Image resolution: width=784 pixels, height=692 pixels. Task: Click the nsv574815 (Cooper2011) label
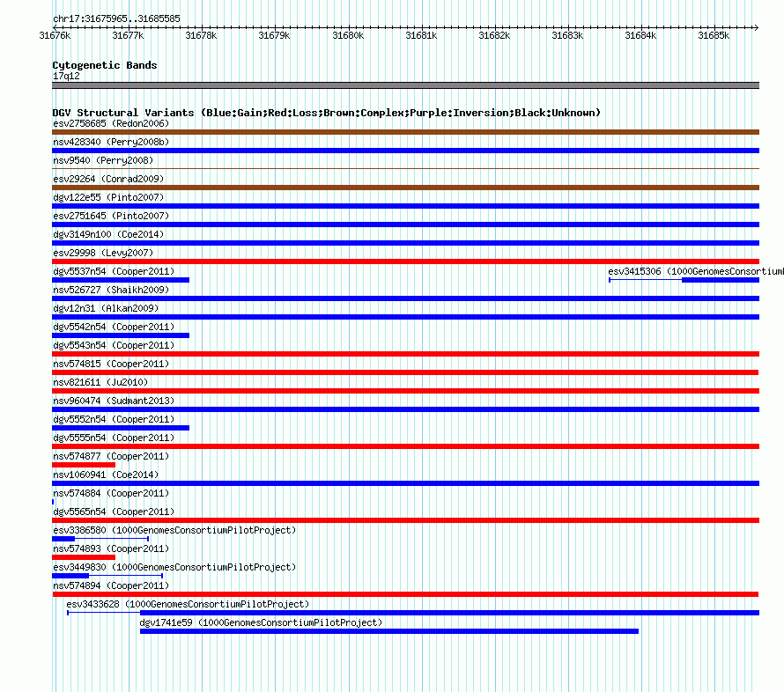(x=111, y=364)
